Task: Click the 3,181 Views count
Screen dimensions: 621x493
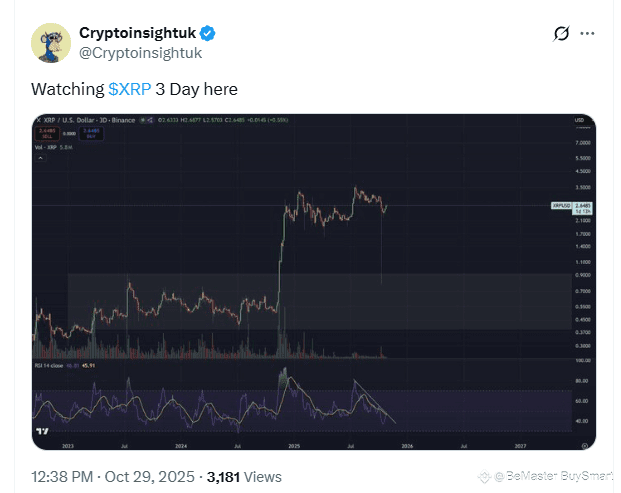Action: pos(244,477)
